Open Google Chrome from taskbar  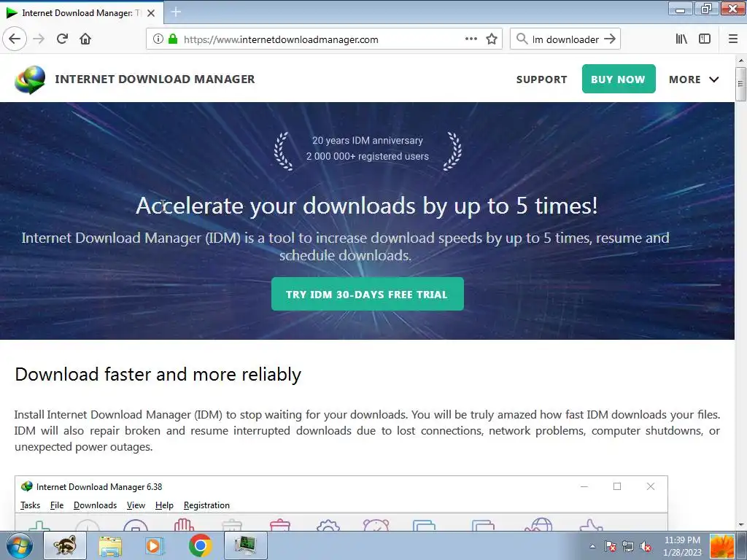[x=200, y=545]
